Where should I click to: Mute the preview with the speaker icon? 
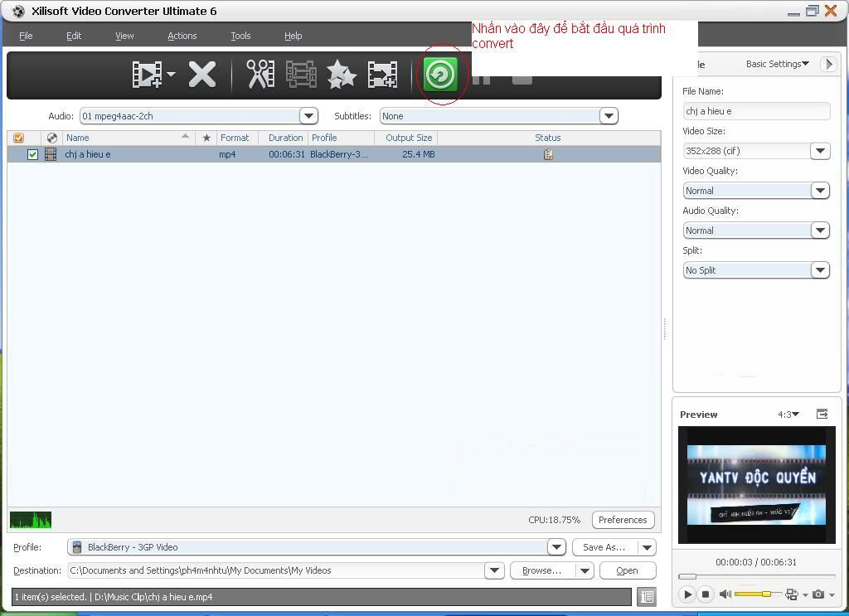coord(725,594)
